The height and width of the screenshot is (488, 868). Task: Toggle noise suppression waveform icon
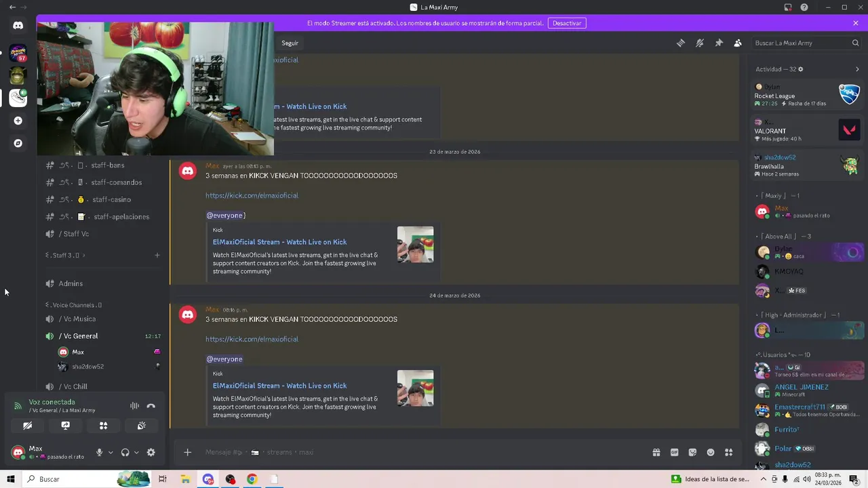pos(134,406)
